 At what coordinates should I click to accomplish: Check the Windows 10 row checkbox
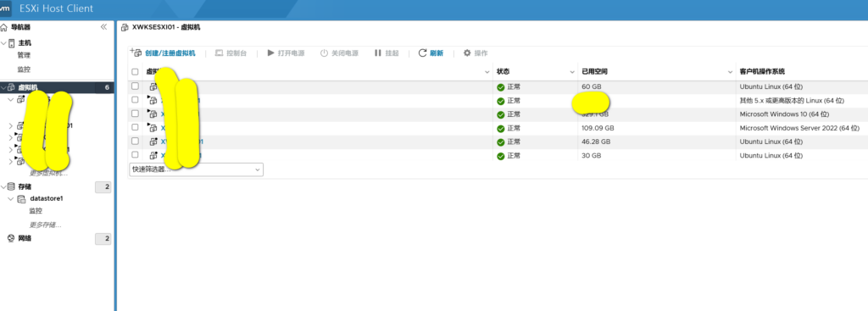tap(135, 114)
